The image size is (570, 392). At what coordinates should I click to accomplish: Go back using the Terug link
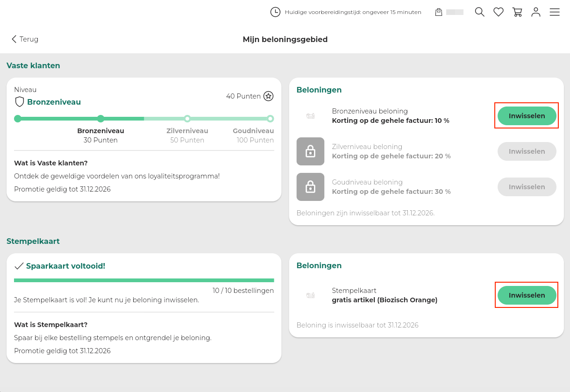click(x=25, y=39)
